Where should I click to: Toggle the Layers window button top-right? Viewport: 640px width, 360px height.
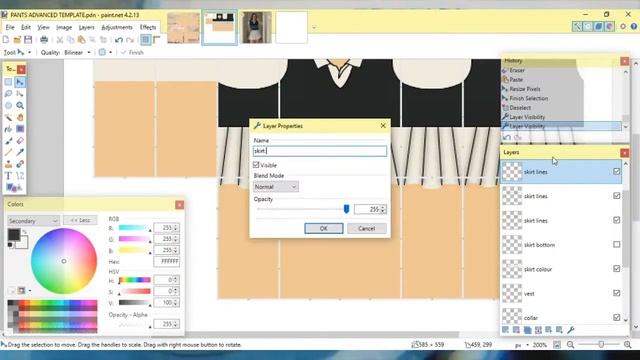tap(598, 27)
